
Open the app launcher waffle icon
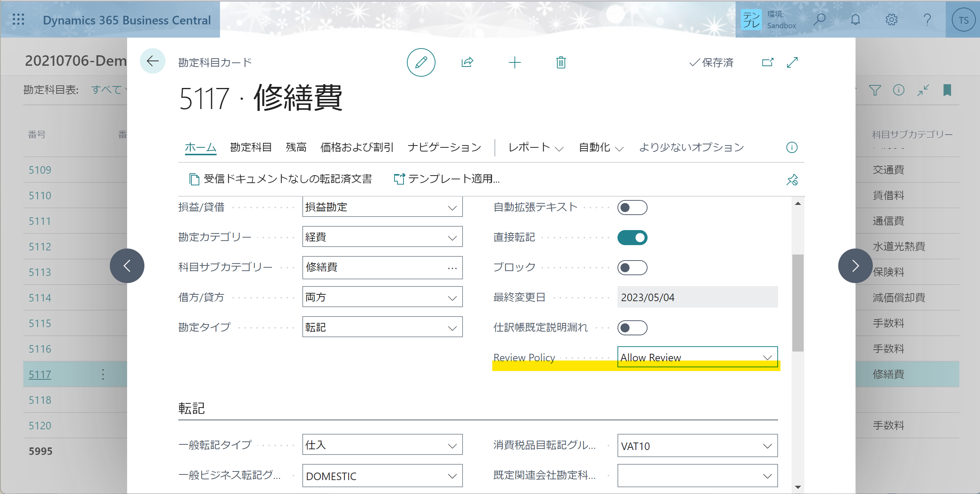[18, 20]
